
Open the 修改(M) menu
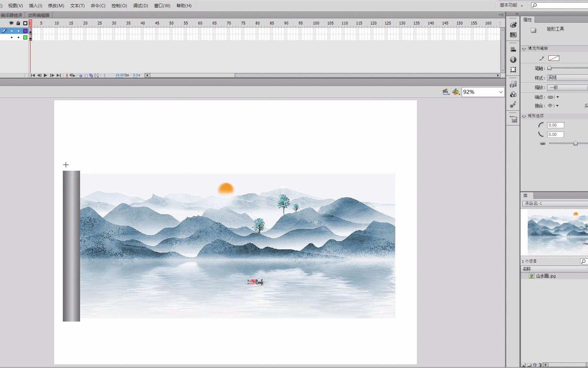click(x=56, y=6)
